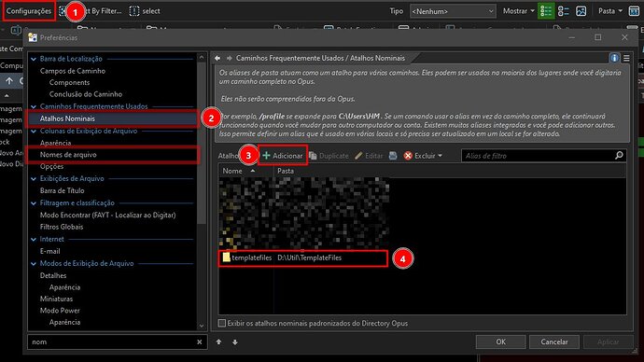Select Miniaturas page in the tree

[56, 299]
